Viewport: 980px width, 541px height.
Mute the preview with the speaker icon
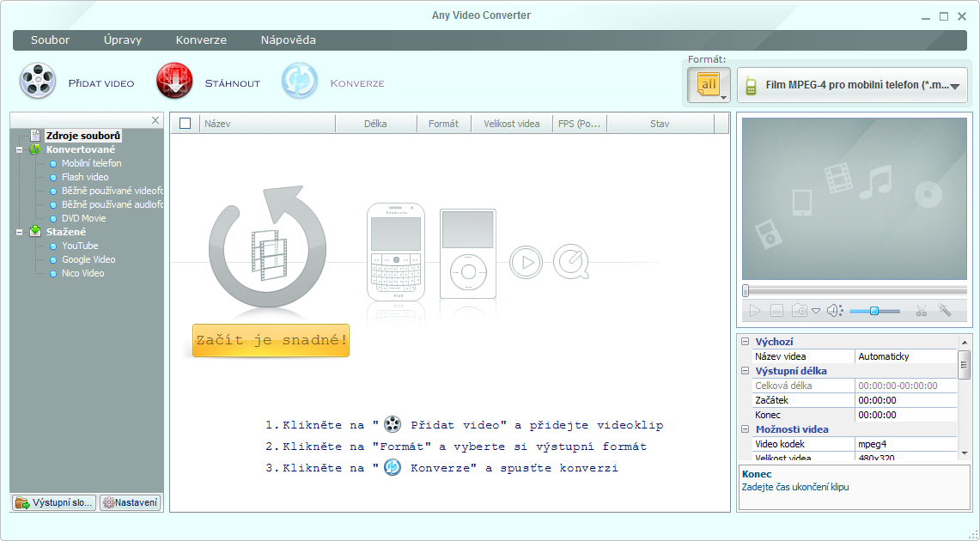click(835, 311)
